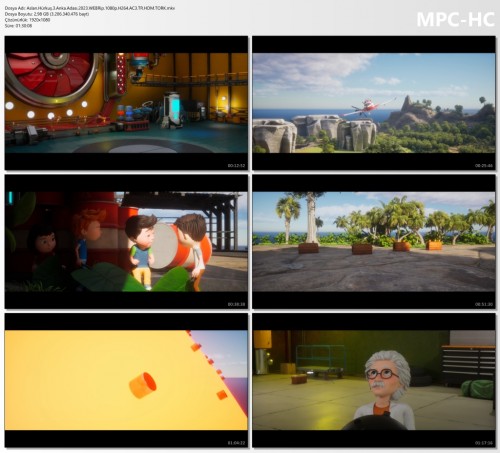Open the palm trees and crates thumbnail

click(374, 242)
